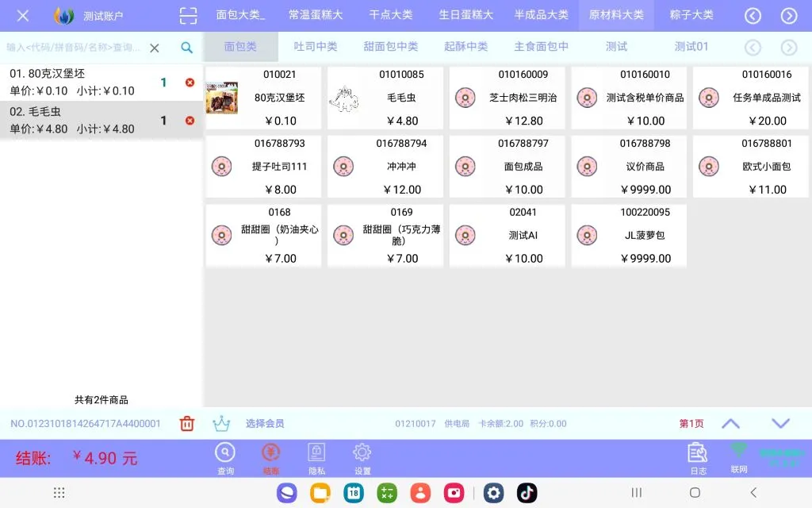Tap the trash icon to clear order
The height and width of the screenshot is (508, 812).
click(187, 423)
